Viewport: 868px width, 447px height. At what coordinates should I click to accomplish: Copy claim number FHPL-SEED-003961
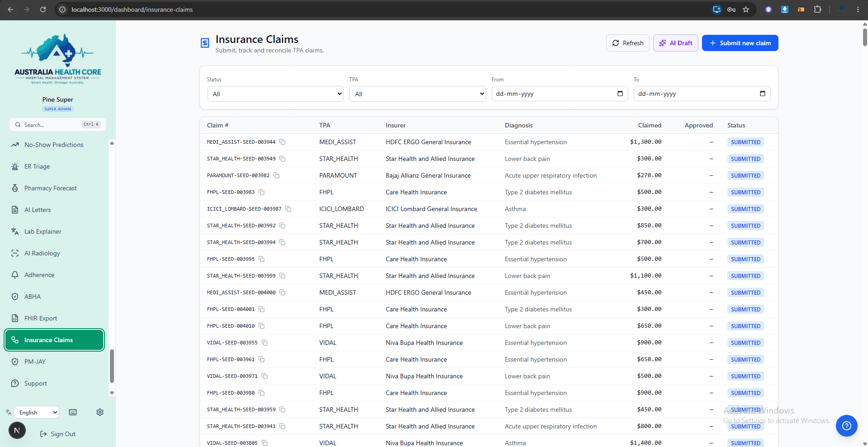[x=261, y=359]
